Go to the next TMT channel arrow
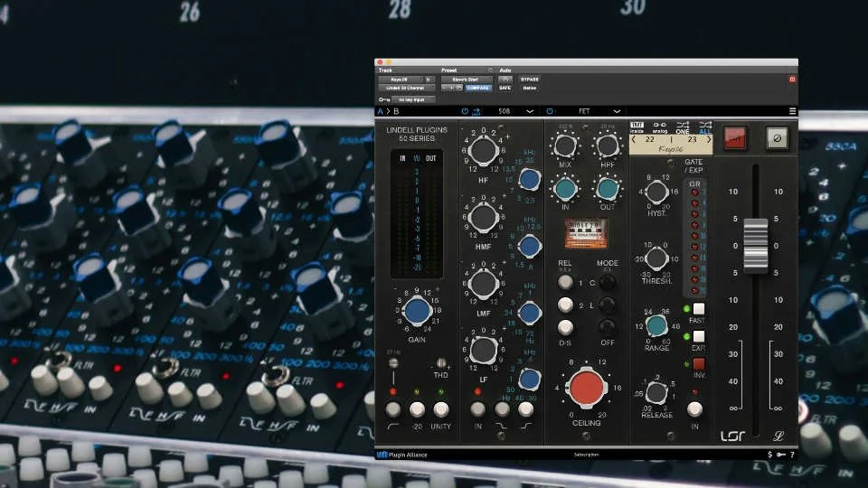Viewport: 868px width, 488px height. 709,140
